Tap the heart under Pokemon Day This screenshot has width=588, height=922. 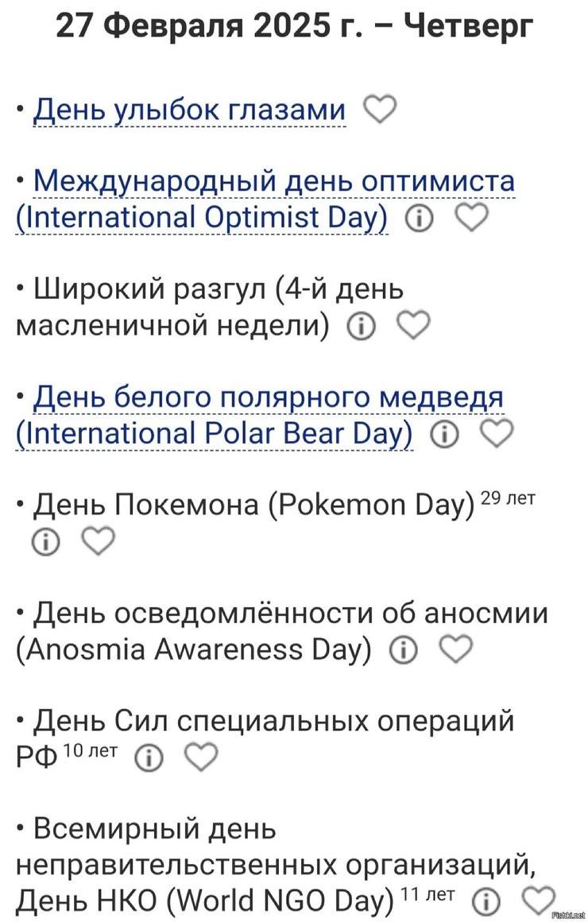click(x=98, y=540)
